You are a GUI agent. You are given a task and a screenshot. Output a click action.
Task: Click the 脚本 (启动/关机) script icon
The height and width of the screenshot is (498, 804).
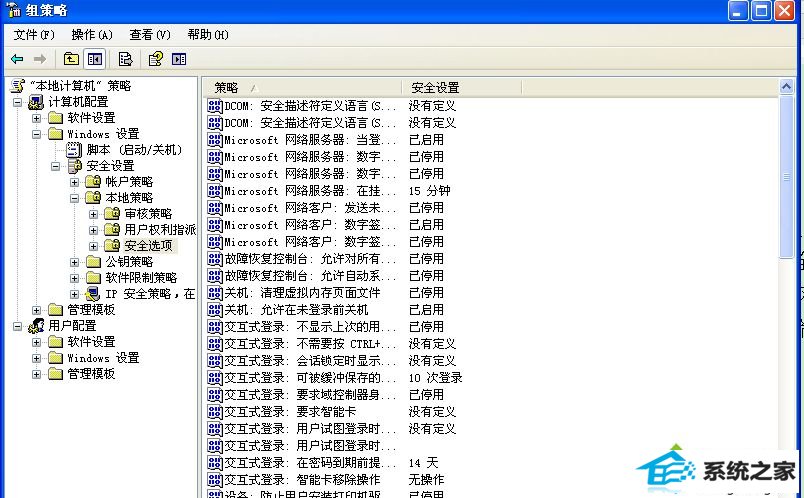pos(74,150)
